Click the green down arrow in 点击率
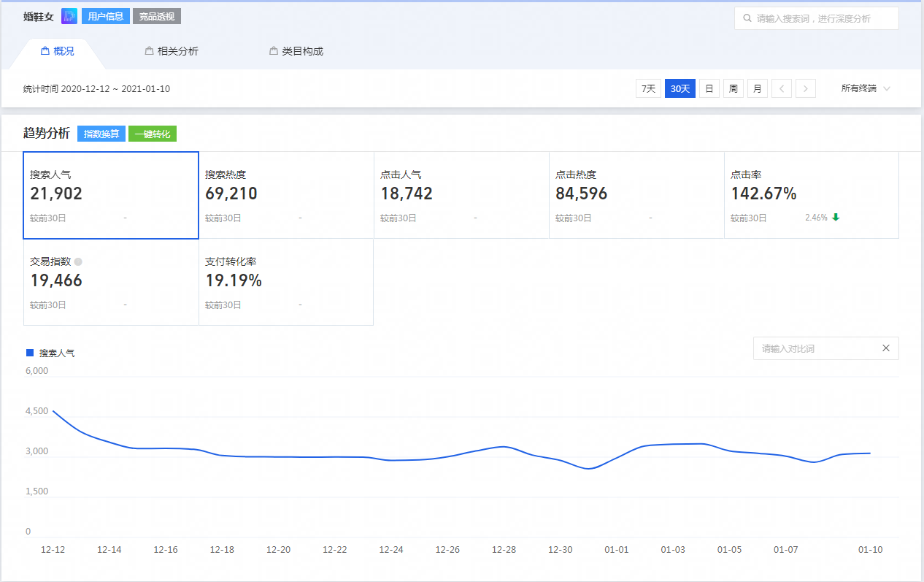The image size is (924, 582). [x=836, y=217]
